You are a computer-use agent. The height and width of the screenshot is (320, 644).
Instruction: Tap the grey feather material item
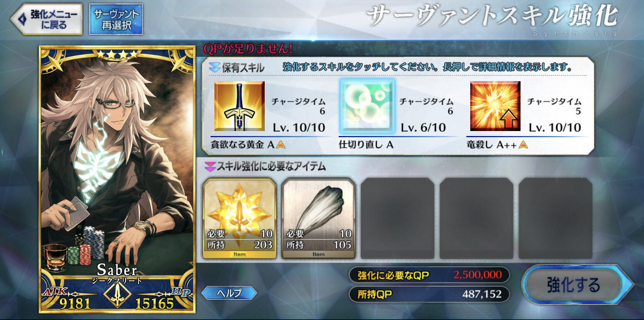tap(319, 218)
